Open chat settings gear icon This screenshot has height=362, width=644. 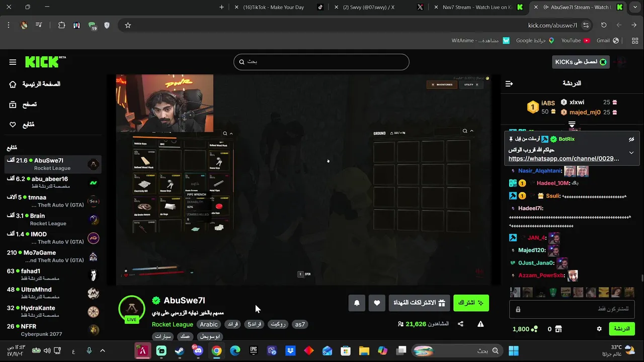click(x=599, y=329)
